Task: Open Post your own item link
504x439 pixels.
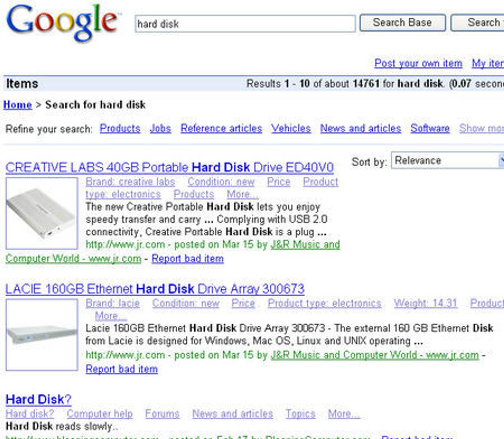Action: (x=418, y=63)
